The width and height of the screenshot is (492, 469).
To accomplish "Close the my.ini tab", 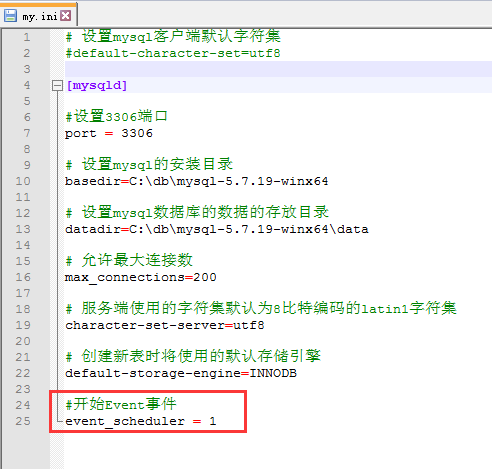I will tap(66, 16).
